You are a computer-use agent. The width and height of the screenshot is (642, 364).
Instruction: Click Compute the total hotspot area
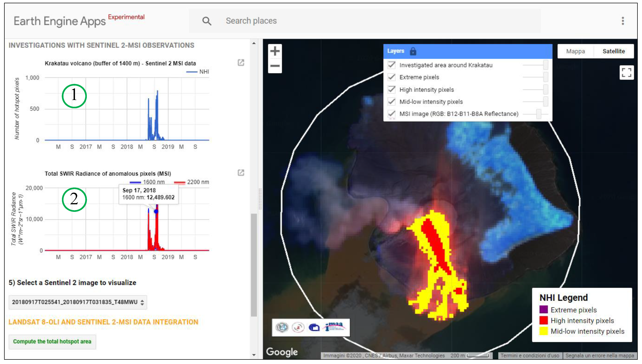[x=52, y=342]
